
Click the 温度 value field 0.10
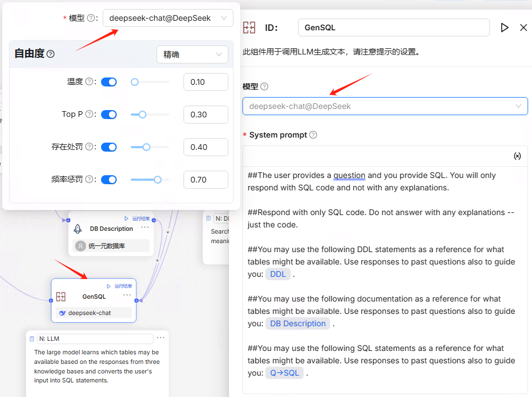[206, 82]
